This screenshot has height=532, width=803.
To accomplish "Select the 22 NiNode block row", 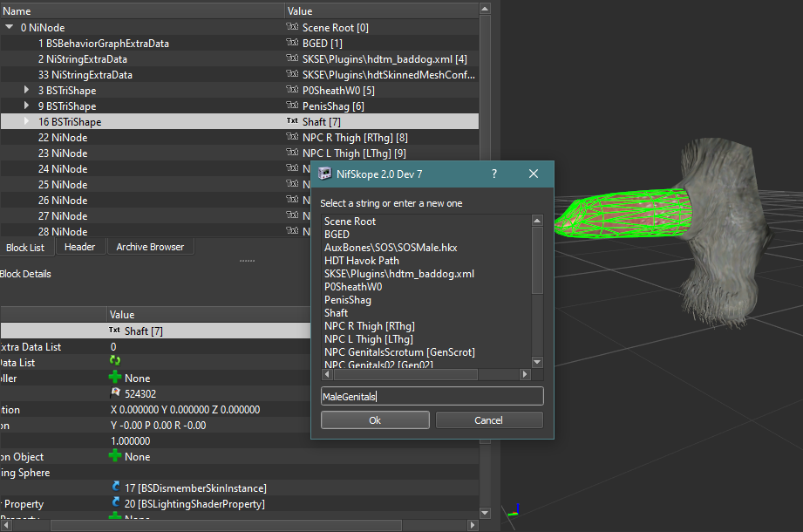I will [240, 137].
